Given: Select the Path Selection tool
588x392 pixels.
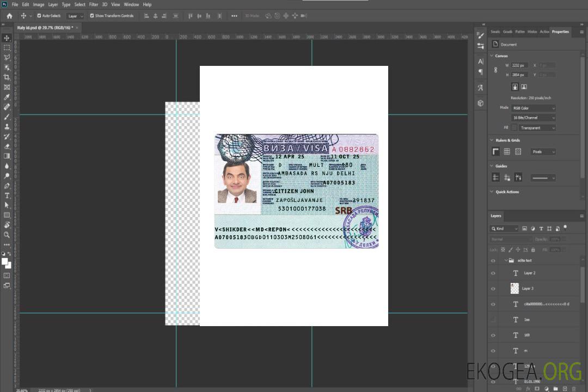Looking at the screenshot, I should coord(7,205).
